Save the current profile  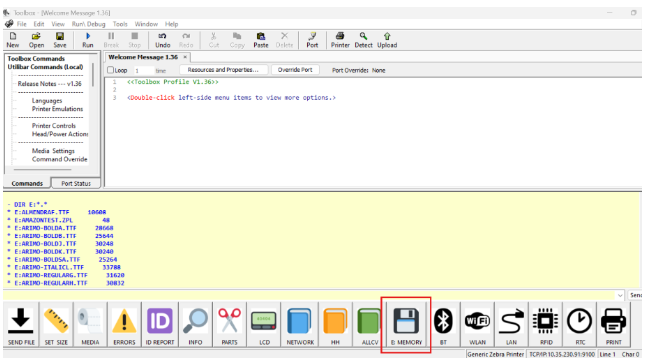point(60,41)
